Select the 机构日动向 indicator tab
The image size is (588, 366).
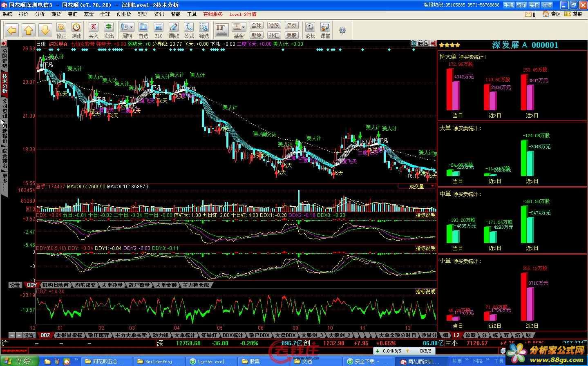coord(55,285)
